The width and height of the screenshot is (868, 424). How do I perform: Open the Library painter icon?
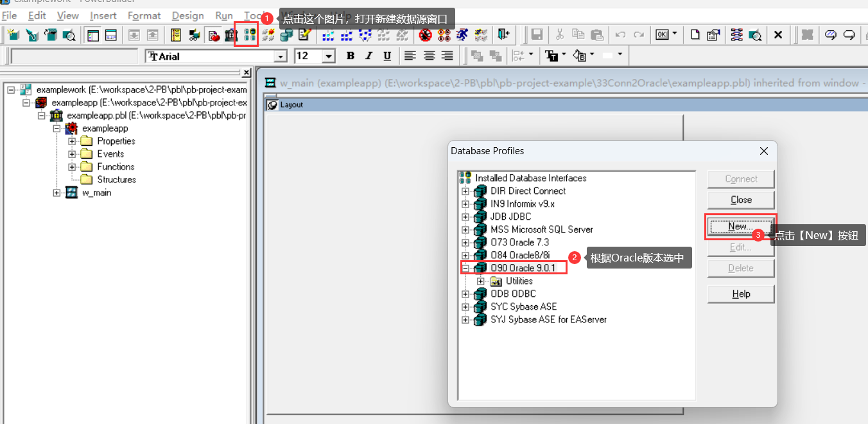coord(230,35)
